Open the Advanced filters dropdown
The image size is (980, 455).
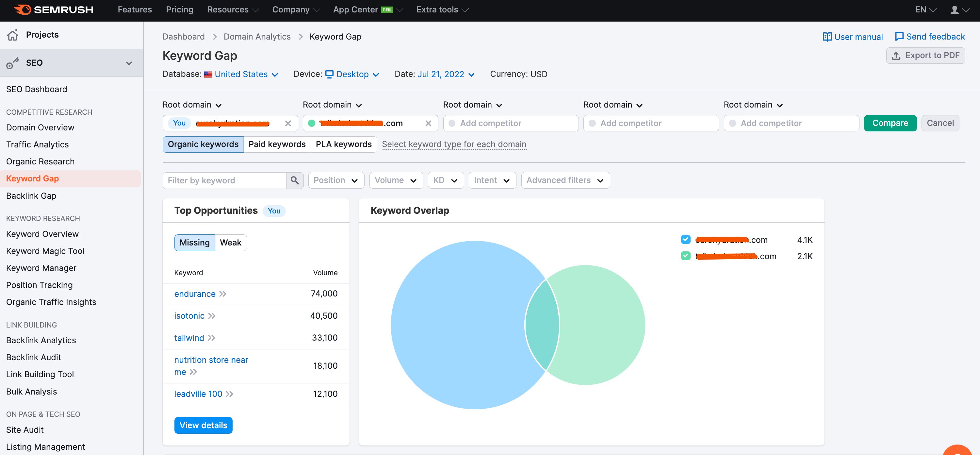(565, 180)
